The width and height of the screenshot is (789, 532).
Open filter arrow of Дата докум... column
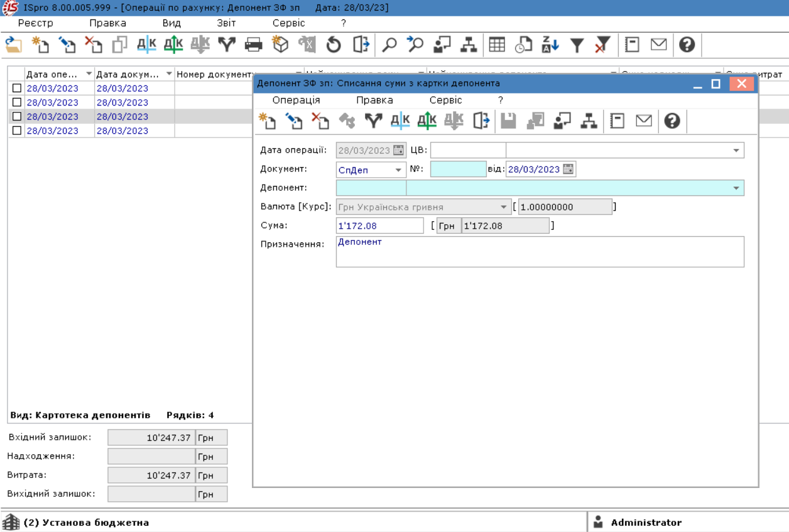tap(169, 74)
